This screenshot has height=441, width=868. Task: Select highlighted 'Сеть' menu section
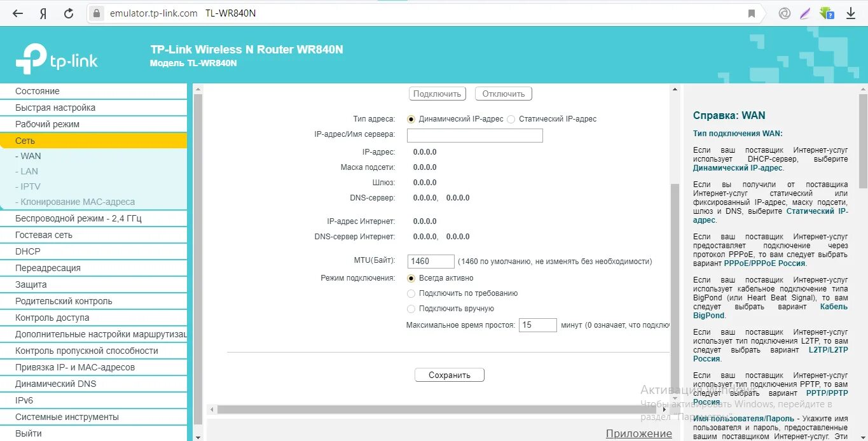[93, 141]
